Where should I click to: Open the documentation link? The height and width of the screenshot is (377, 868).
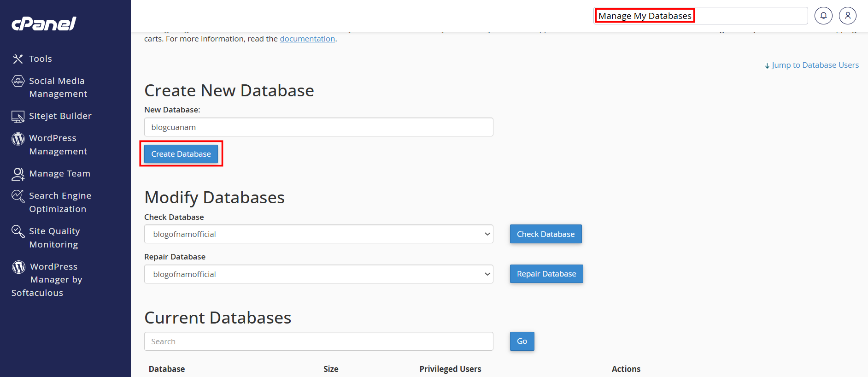tap(307, 39)
